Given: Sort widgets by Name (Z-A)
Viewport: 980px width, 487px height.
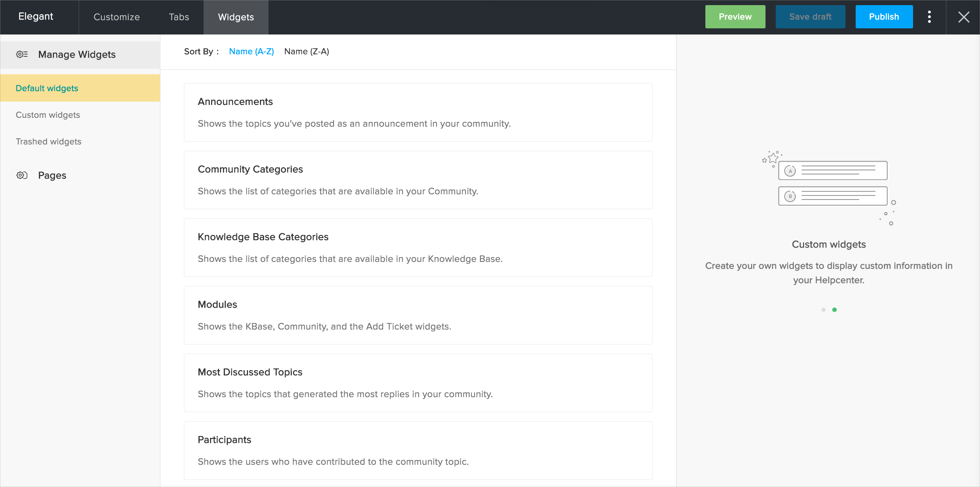Looking at the screenshot, I should [306, 51].
